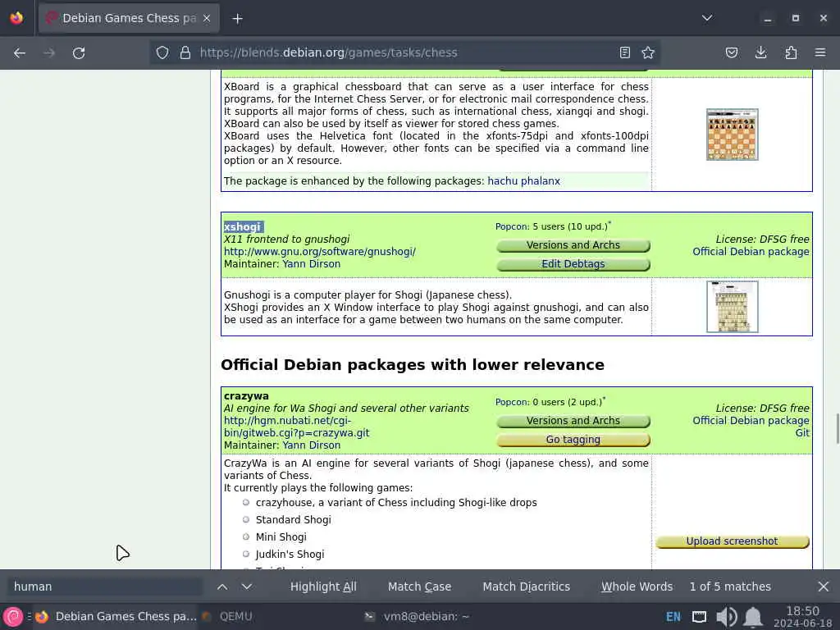The width and height of the screenshot is (840, 630).
Task: Switch to Firefox Debian Games taskbar entry
Action: (116, 617)
